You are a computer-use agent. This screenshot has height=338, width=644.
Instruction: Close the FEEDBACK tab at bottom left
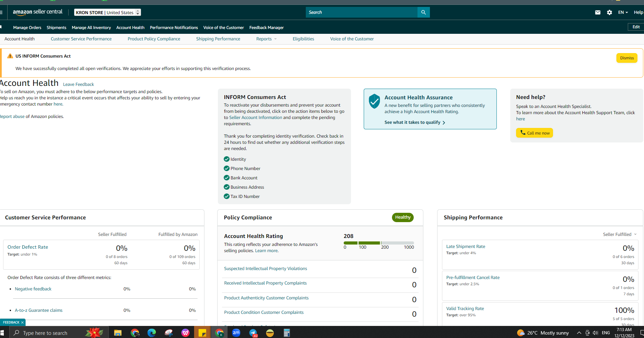point(22,322)
